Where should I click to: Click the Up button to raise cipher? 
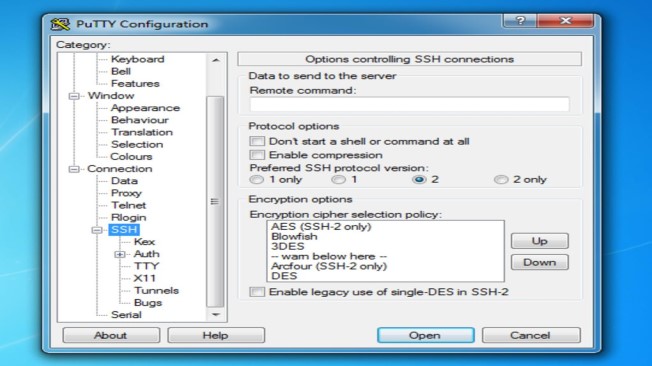point(539,241)
